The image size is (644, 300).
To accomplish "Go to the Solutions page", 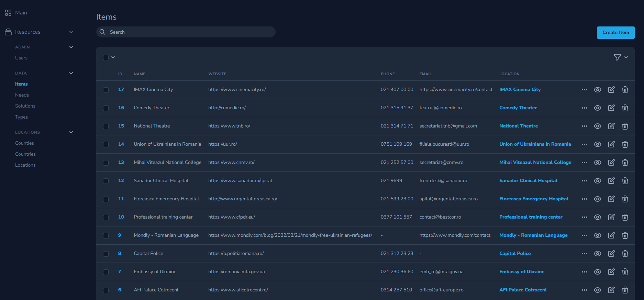I will [25, 106].
